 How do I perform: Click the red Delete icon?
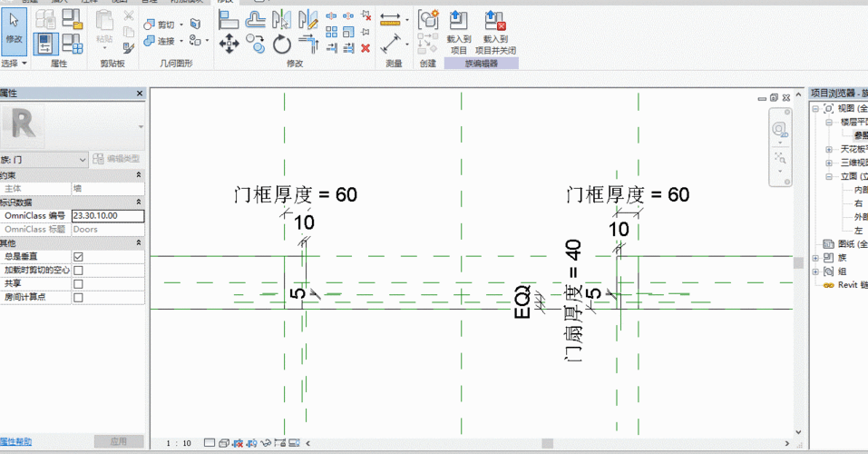coord(366,48)
